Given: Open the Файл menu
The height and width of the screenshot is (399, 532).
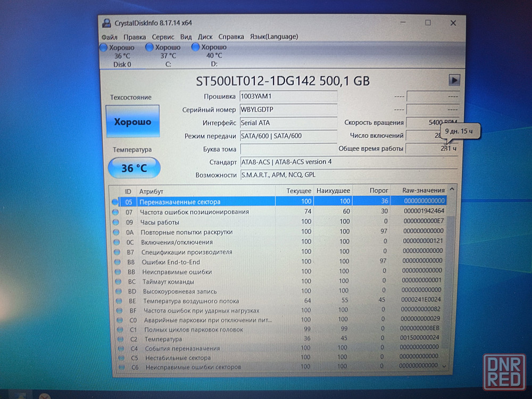Looking at the screenshot, I should click(x=109, y=37).
